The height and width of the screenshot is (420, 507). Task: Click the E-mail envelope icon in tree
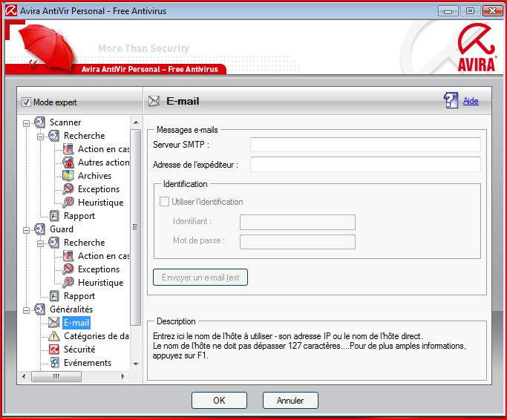(x=54, y=322)
